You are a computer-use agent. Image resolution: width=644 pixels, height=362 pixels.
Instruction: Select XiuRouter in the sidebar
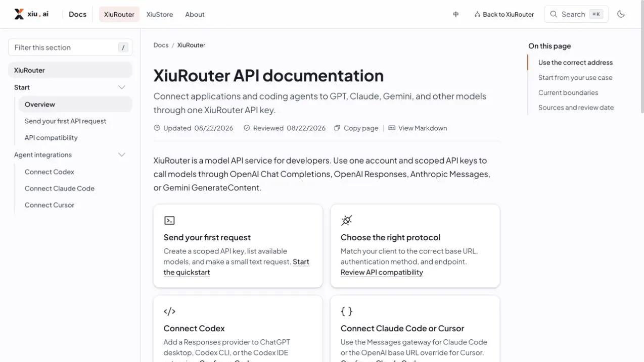click(x=70, y=70)
